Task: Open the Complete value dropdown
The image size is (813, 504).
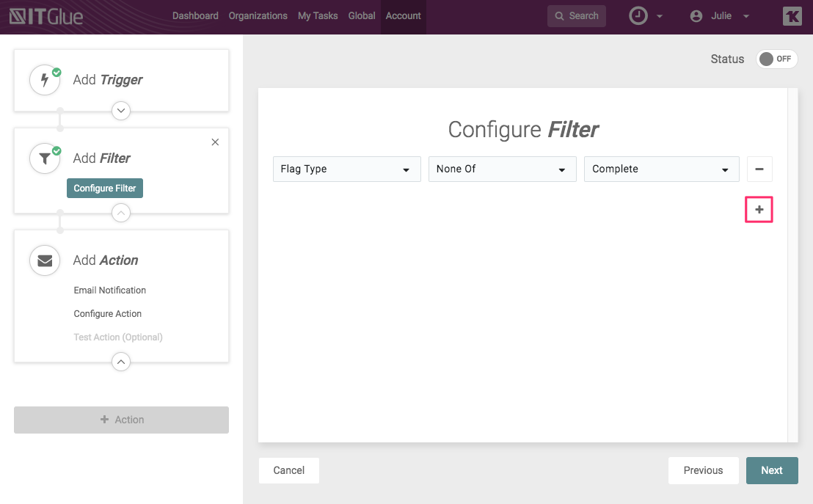Action: [x=661, y=169]
